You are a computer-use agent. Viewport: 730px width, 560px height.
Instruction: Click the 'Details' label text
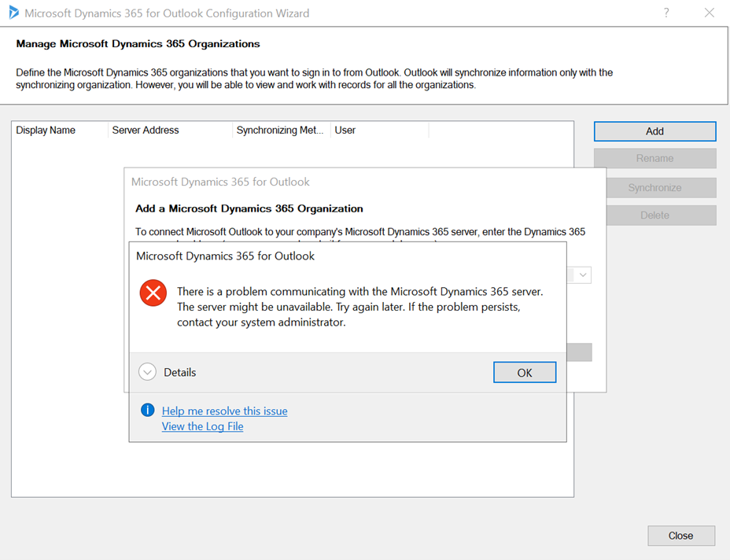179,372
